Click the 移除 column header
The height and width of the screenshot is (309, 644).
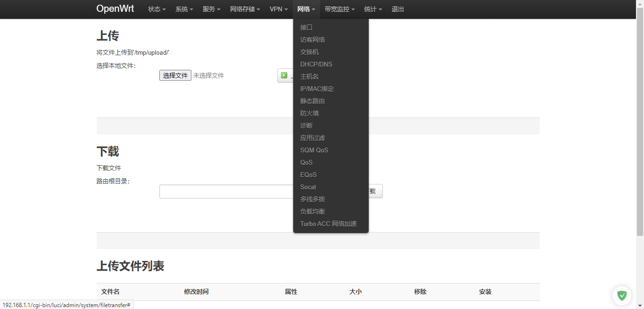420,292
